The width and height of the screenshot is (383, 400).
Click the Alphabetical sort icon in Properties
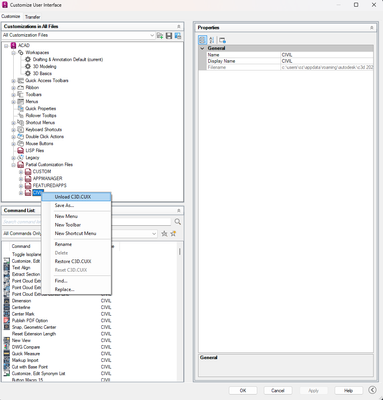pos(212,40)
